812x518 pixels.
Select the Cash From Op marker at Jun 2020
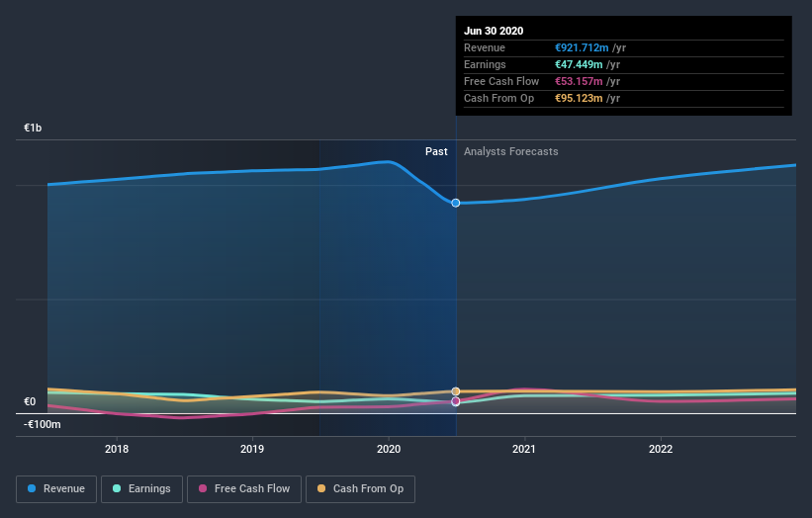(x=456, y=391)
